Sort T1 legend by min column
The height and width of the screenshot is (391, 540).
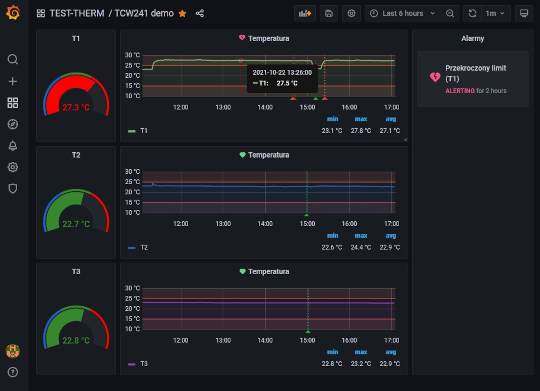coord(332,119)
